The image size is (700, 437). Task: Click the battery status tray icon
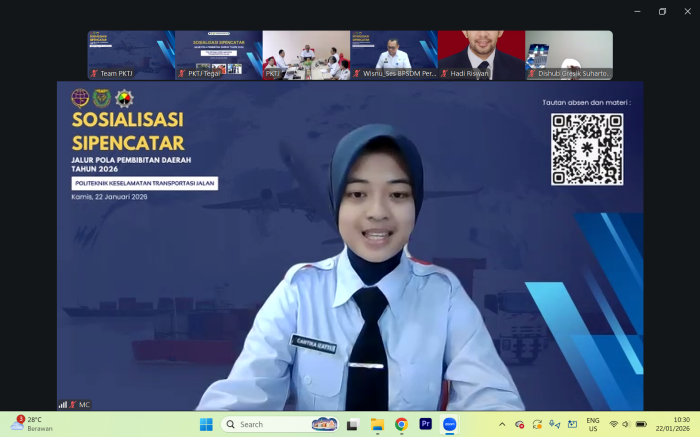(641, 424)
